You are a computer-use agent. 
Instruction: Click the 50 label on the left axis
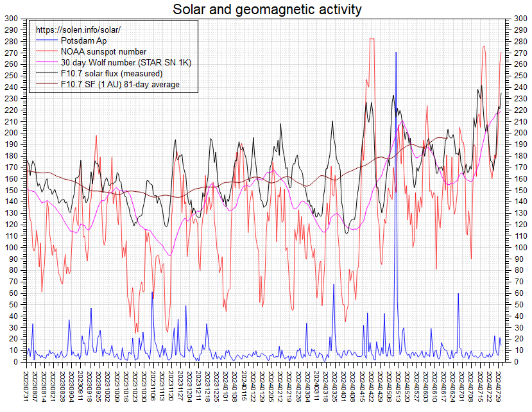click(x=13, y=305)
